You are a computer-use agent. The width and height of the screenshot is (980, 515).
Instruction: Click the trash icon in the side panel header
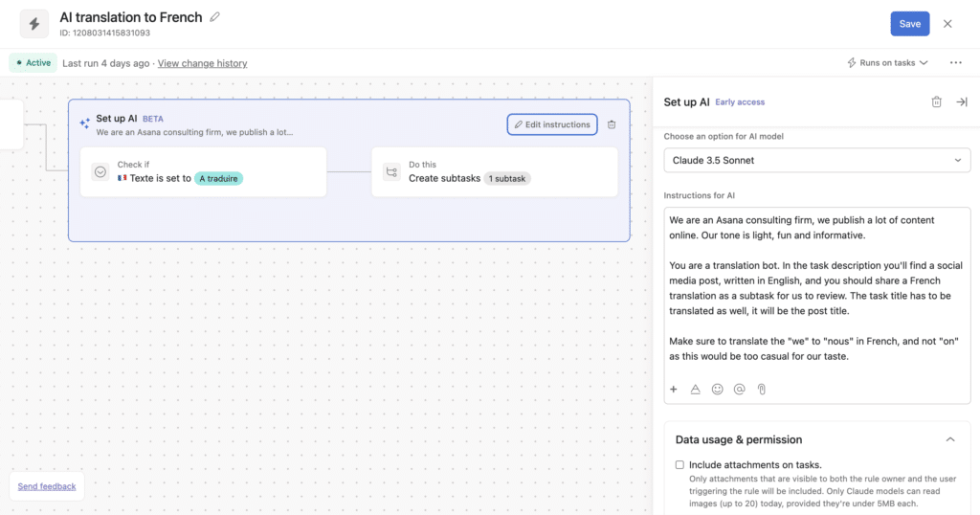pos(936,102)
